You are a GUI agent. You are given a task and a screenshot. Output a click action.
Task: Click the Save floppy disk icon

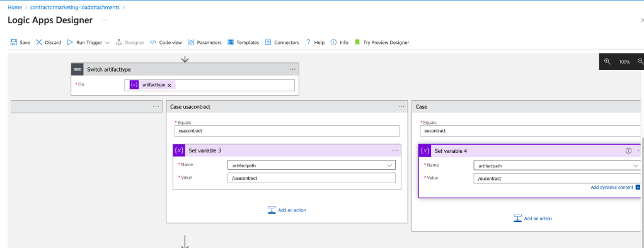point(14,42)
